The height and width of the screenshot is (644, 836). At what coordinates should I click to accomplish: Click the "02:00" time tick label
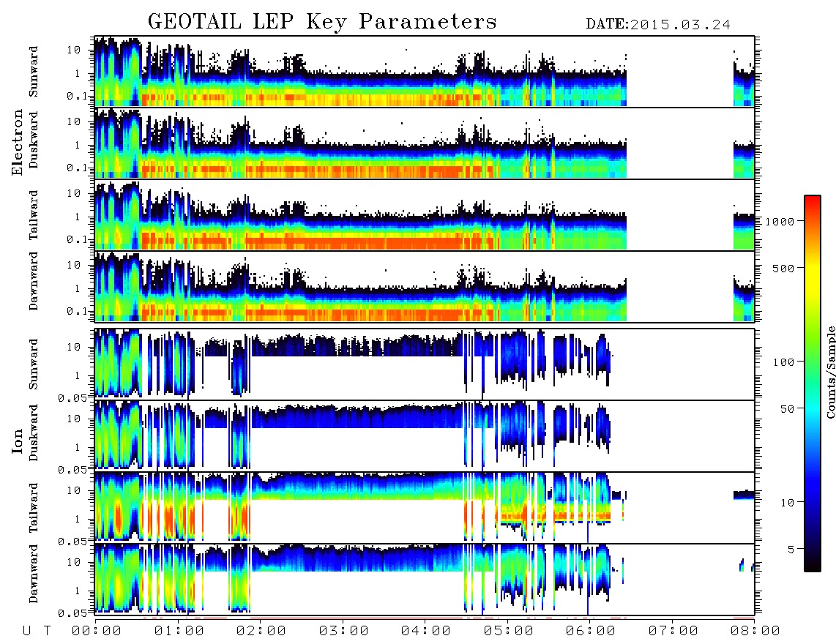click(261, 631)
